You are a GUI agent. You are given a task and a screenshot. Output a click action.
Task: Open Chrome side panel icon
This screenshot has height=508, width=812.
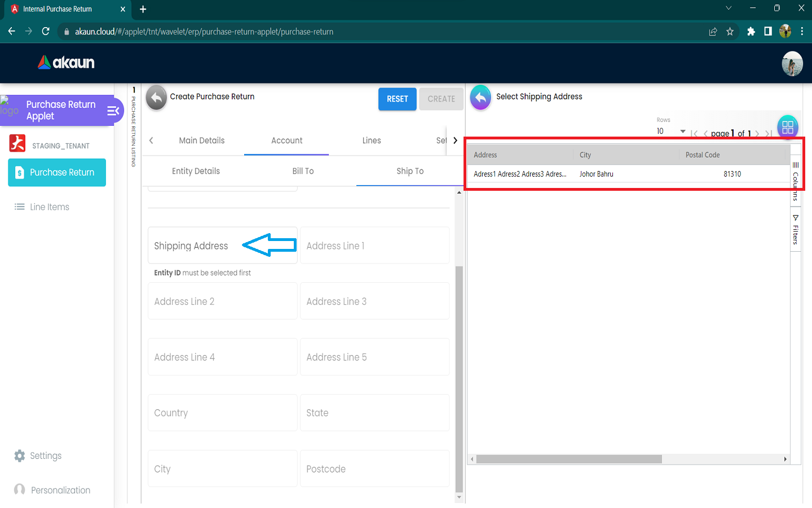pos(767,32)
